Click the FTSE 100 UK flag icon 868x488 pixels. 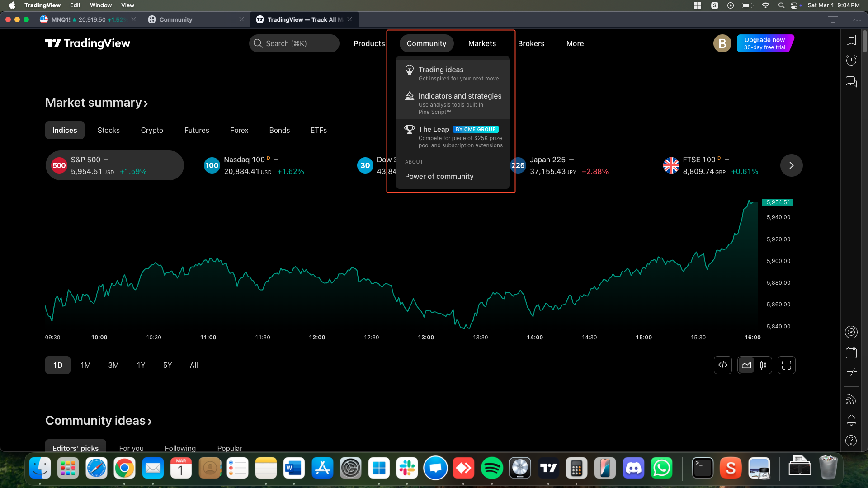pyautogui.click(x=671, y=165)
